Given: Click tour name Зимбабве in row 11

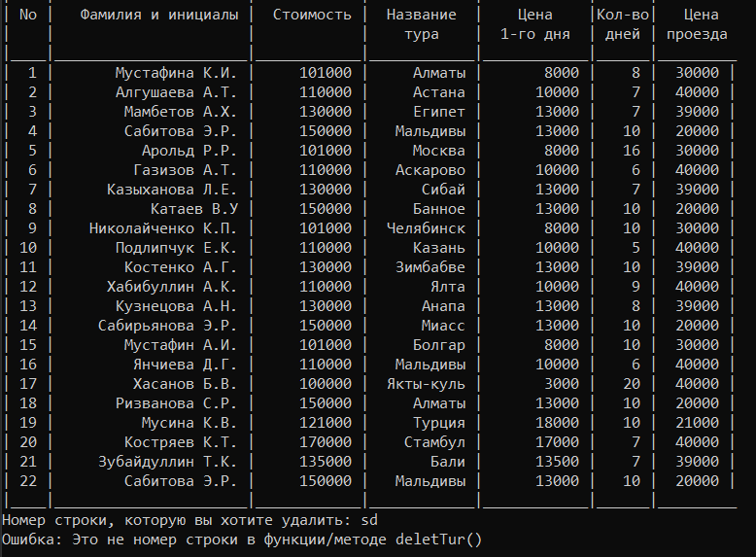Looking at the screenshot, I should coord(430,267).
